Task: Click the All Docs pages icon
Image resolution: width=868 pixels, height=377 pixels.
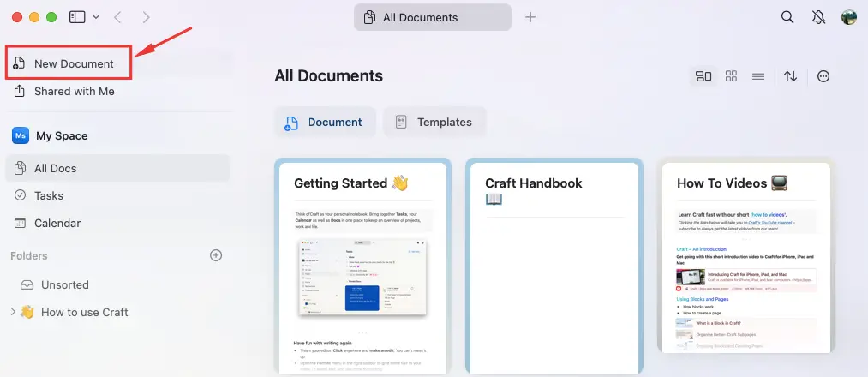Action: (x=20, y=168)
